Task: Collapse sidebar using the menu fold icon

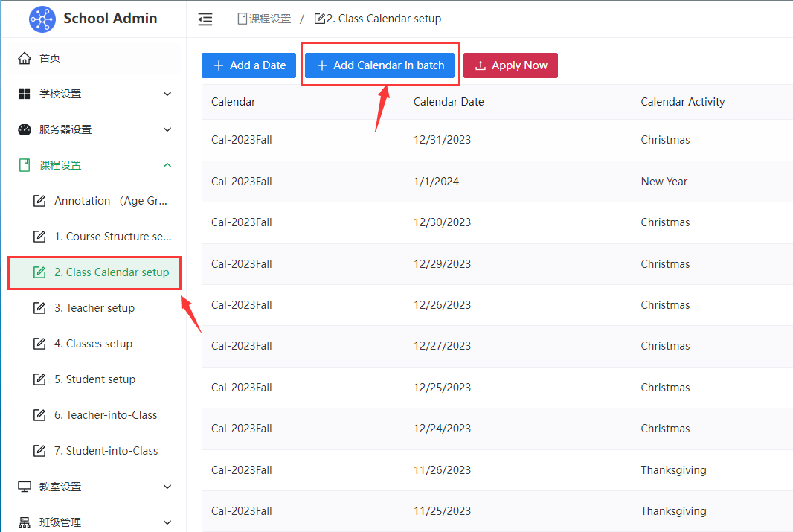Action: (205, 19)
